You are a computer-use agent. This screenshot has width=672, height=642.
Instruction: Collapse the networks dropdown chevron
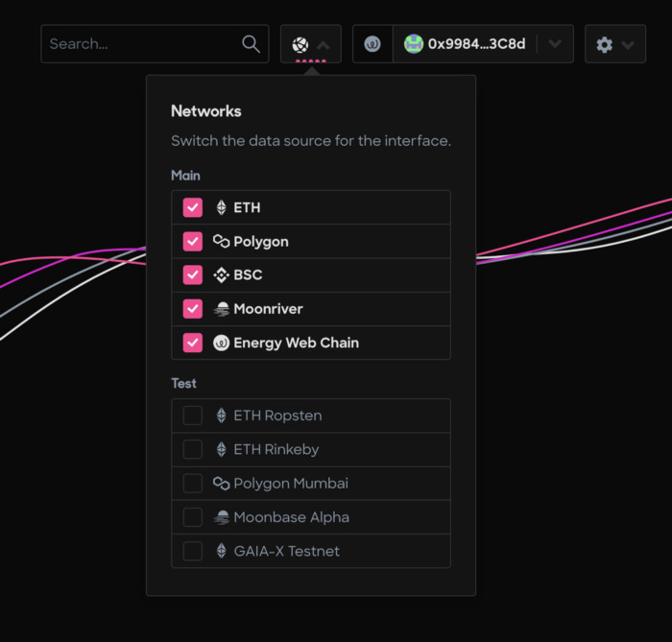pyautogui.click(x=324, y=44)
